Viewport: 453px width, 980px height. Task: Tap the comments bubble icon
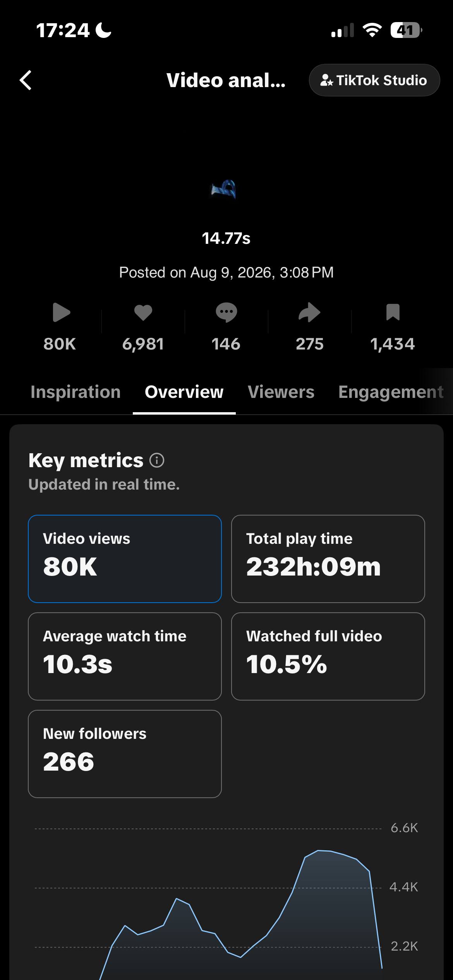[x=226, y=313]
